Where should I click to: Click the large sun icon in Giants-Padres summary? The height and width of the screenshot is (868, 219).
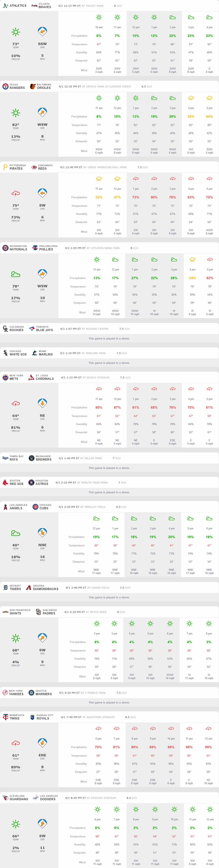[x=15, y=638]
